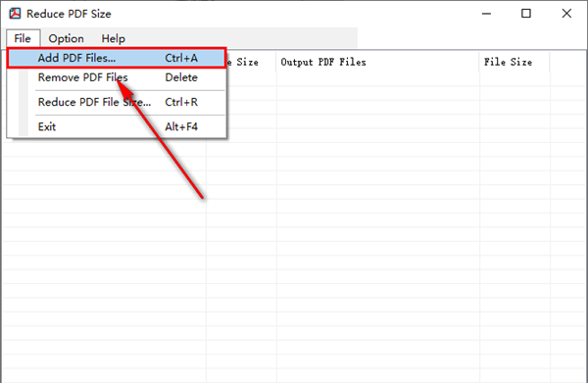This screenshot has height=383, width=588.
Task: Select Reduce PDF File Size… entry
Action: [117, 102]
